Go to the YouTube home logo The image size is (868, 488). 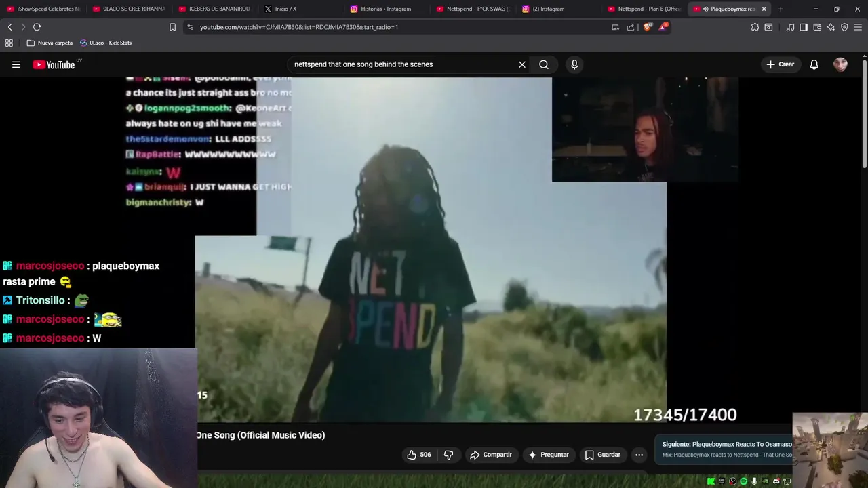click(54, 64)
